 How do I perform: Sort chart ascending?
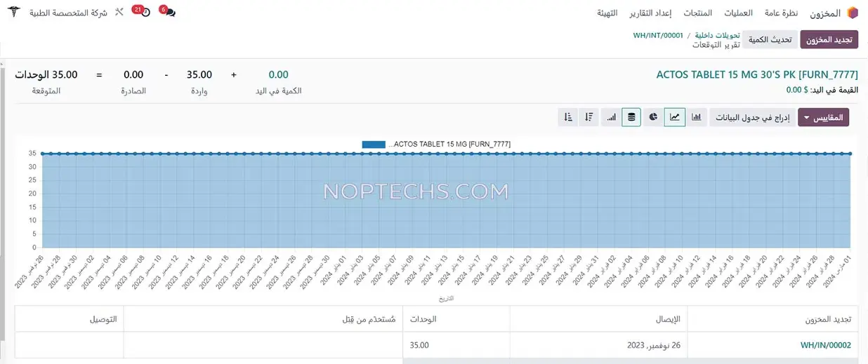pos(567,117)
